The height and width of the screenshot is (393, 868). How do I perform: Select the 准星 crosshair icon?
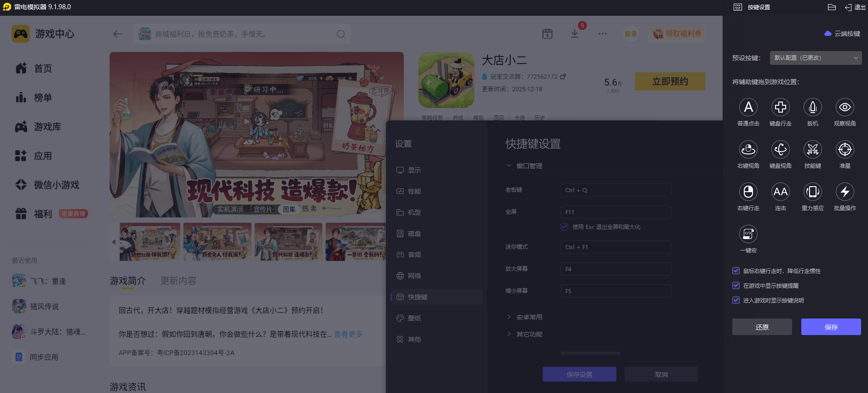pyautogui.click(x=845, y=150)
